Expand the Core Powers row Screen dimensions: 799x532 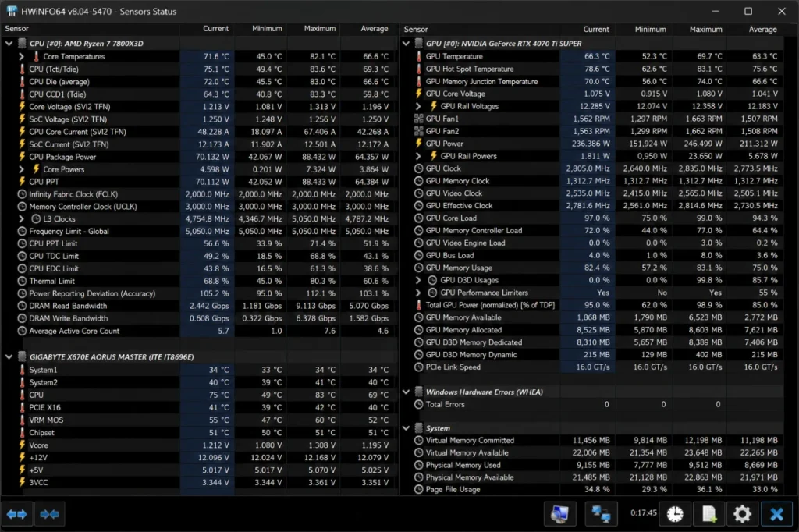pyautogui.click(x=21, y=169)
